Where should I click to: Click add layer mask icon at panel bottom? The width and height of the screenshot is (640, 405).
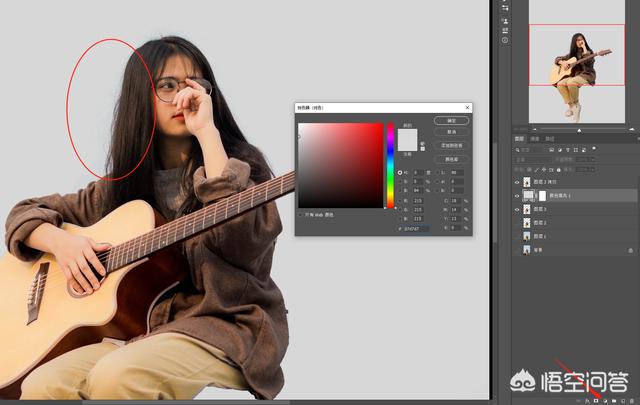[596, 401]
